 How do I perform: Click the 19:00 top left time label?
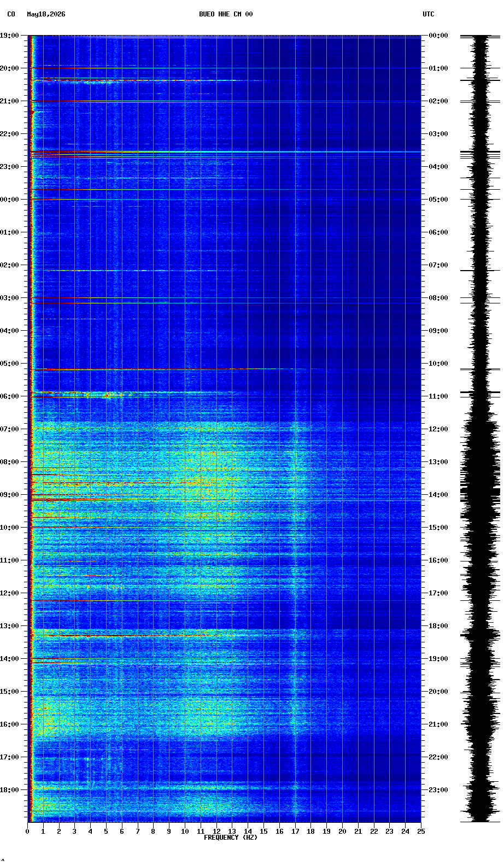pos(9,36)
